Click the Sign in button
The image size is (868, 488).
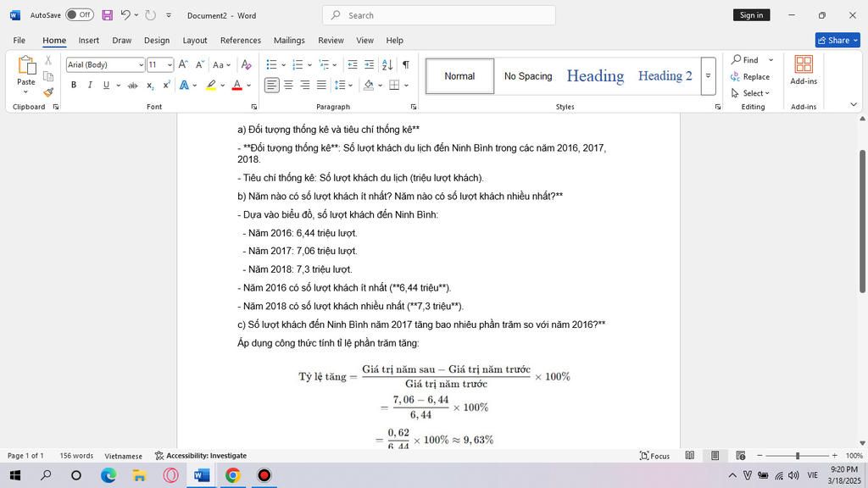[751, 15]
